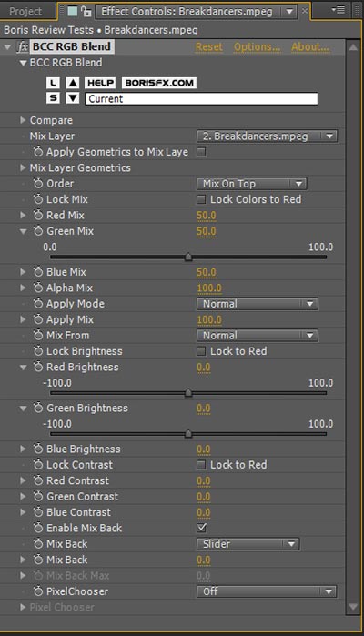Open Apply Mode dropdown
The width and height of the screenshot is (364, 636).
click(258, 304)
